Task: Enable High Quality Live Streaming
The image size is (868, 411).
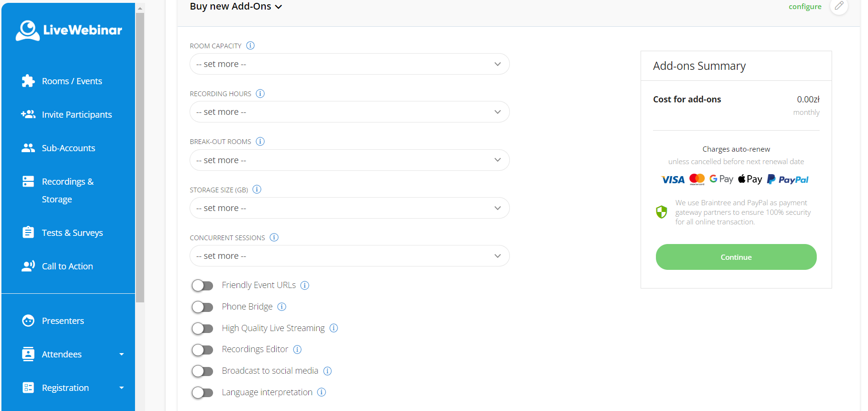Action: 203,328
